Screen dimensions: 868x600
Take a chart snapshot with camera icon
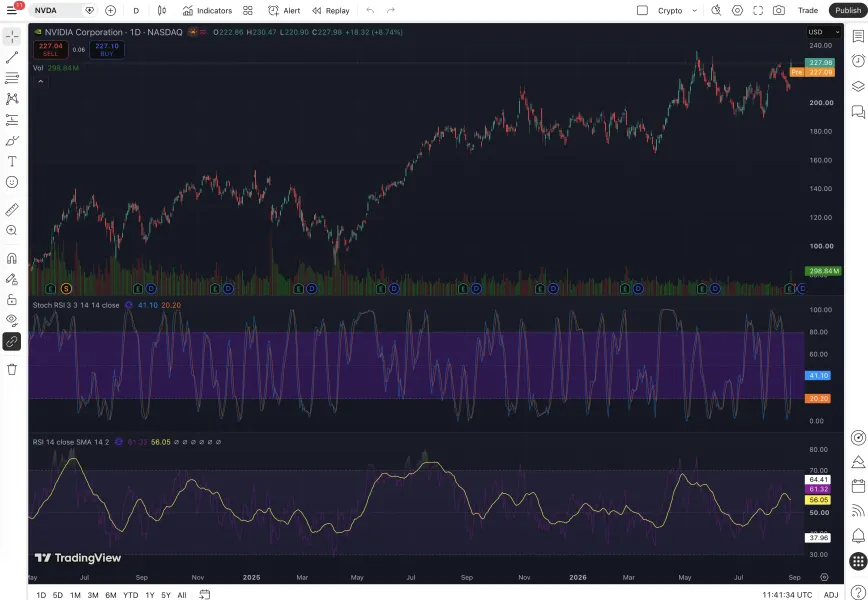[779, 10]
